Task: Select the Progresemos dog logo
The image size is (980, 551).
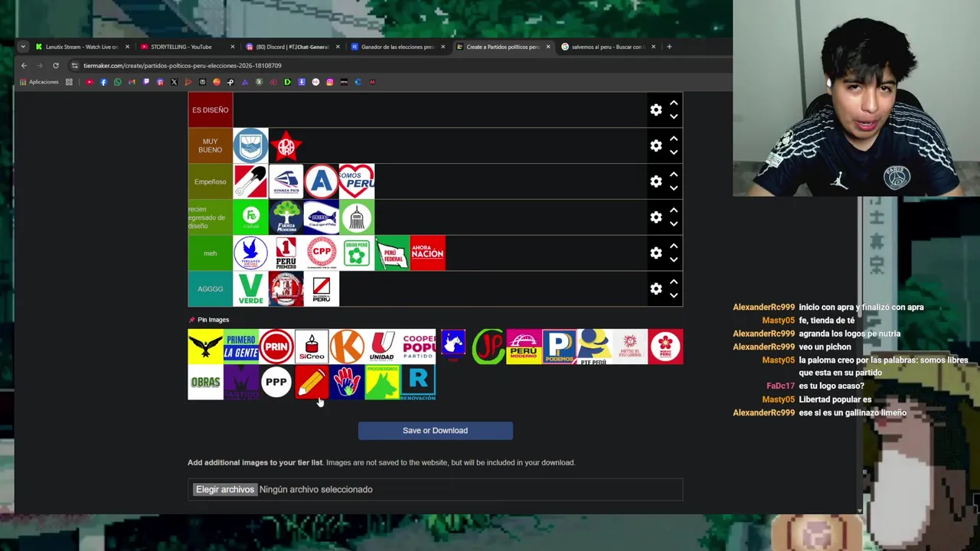Action: click(x=382, y=382)
